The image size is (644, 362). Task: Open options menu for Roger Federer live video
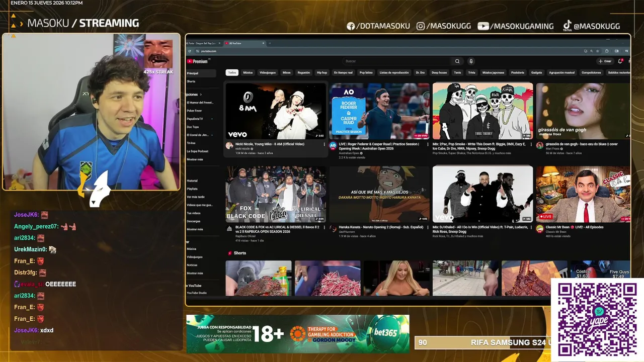point(428,144)
